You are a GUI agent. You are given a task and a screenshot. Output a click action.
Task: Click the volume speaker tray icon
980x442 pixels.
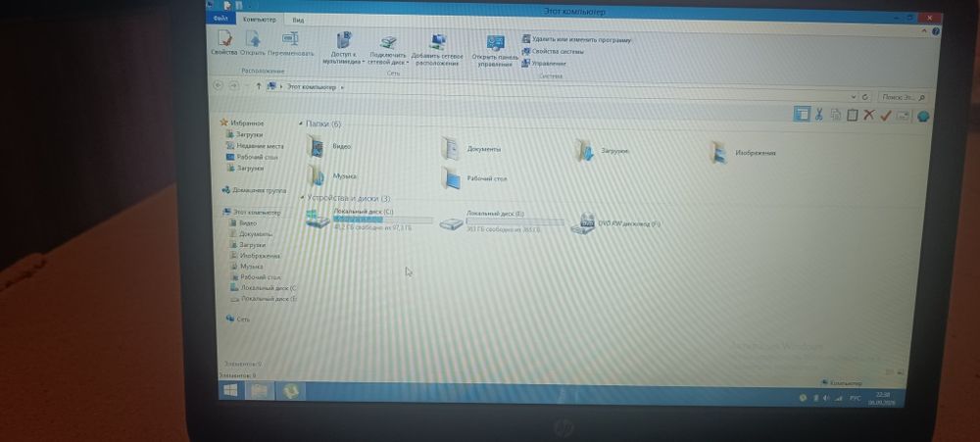point(825,398)
